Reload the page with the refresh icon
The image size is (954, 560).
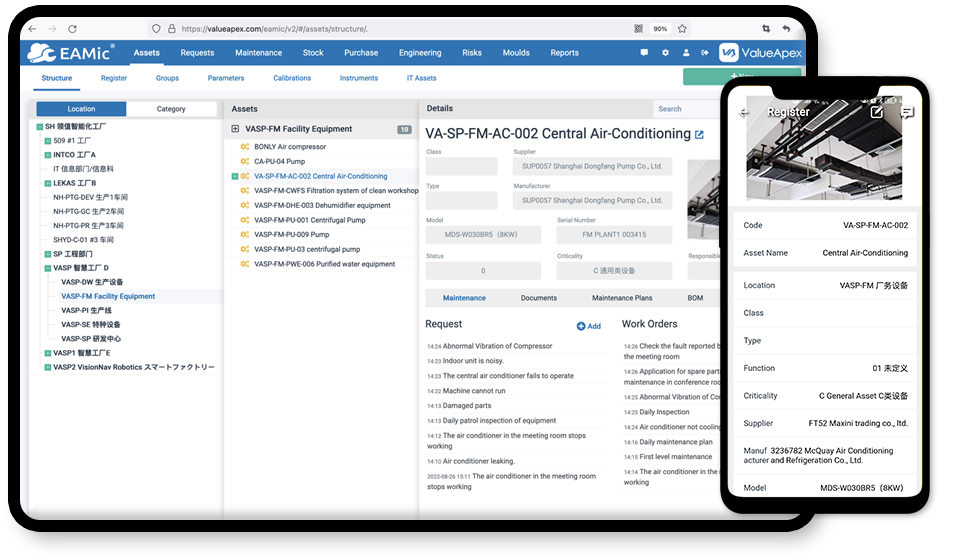tap(72, 29)
